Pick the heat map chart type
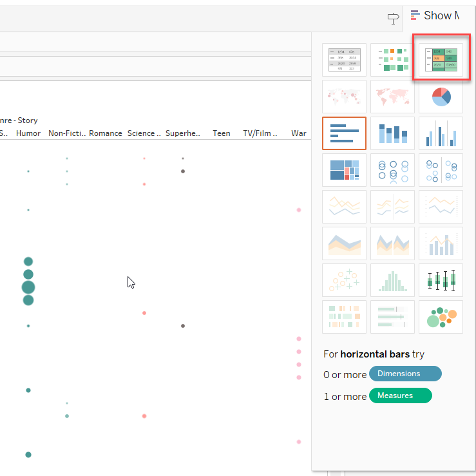Viewport: 476px width, 476px height. tap(392, 59)
